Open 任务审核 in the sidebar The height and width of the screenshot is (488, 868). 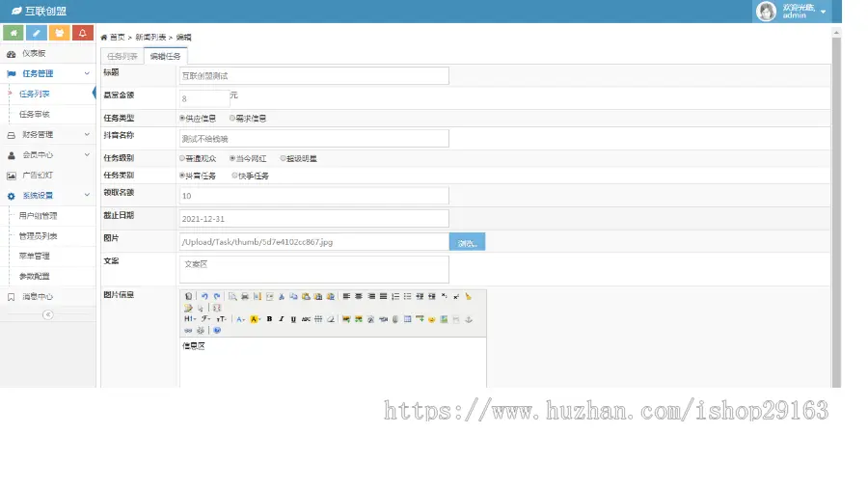coord(35,114)
